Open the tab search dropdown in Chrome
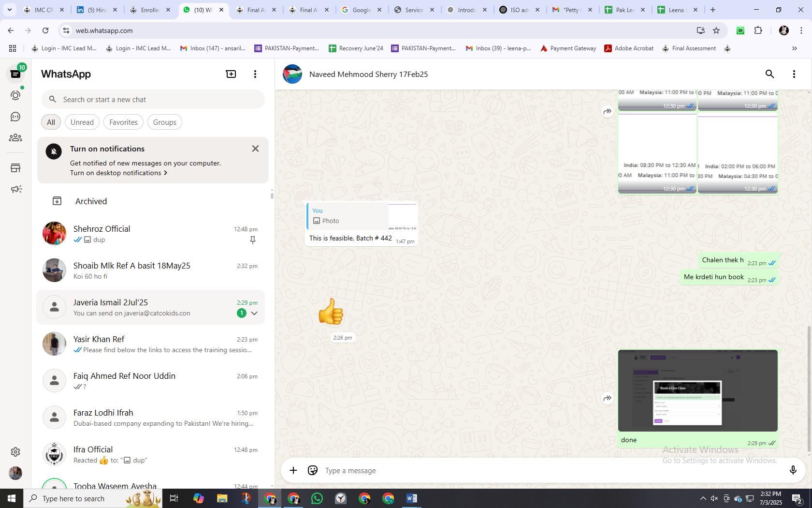This screenshot has width=812, height=508. (9, 10)
